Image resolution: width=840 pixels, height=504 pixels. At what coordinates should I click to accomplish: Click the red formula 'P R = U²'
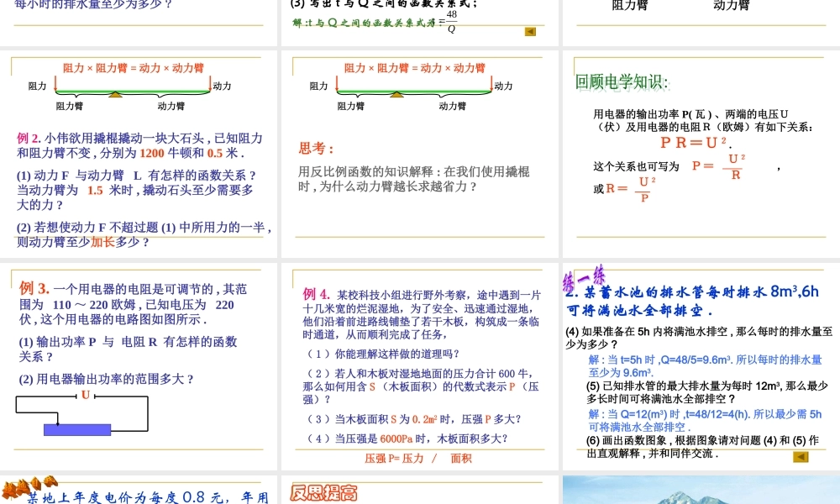click(696, 143)
